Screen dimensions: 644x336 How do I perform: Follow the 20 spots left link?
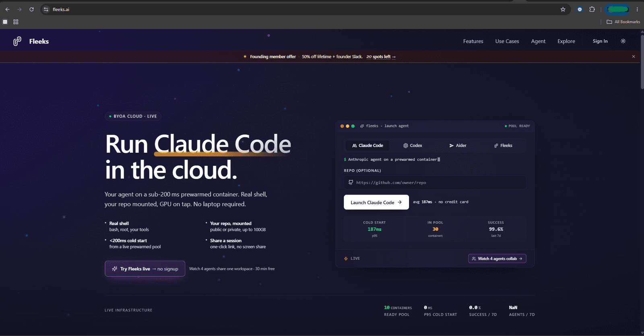click(381, 57)
